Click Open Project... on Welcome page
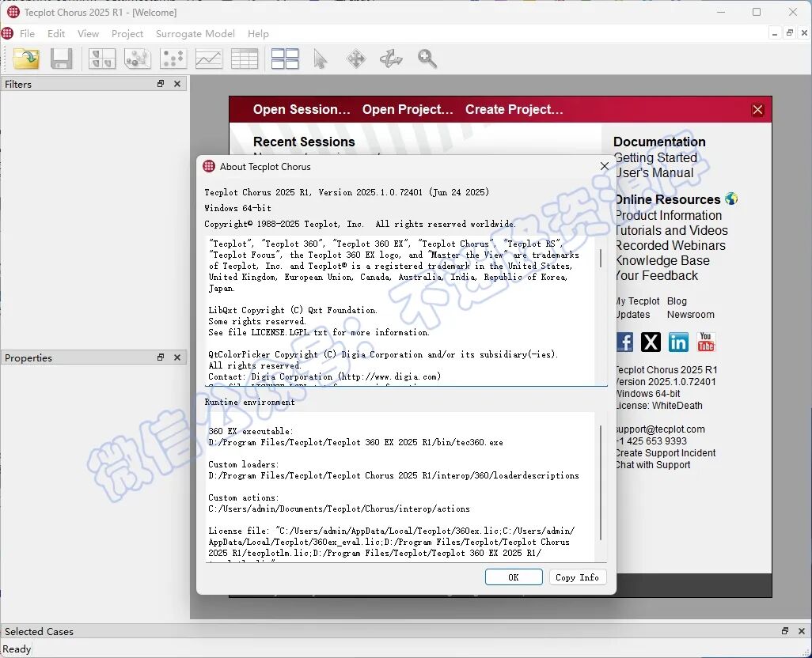 (x=408, y=110)
